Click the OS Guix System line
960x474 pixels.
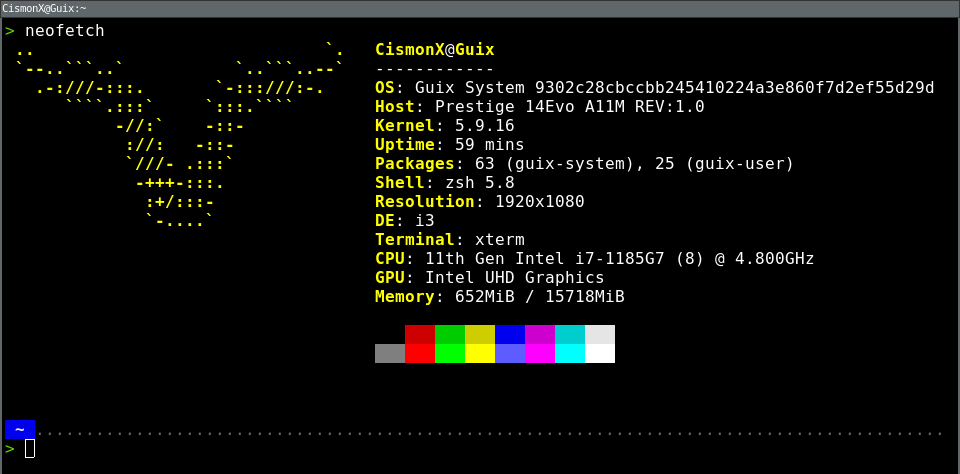pos(654,88)
